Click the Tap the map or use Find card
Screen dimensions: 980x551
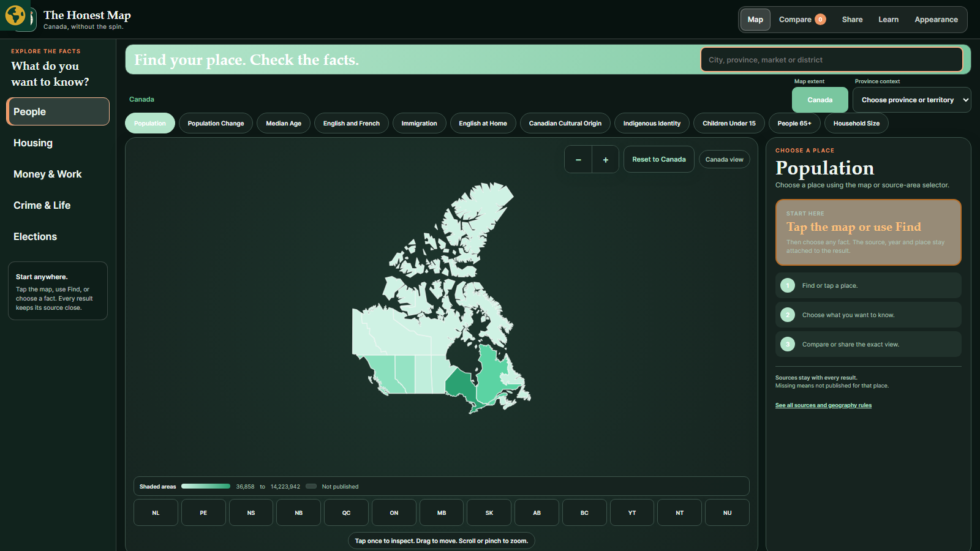pyautogui.click(x=868, y=232)
